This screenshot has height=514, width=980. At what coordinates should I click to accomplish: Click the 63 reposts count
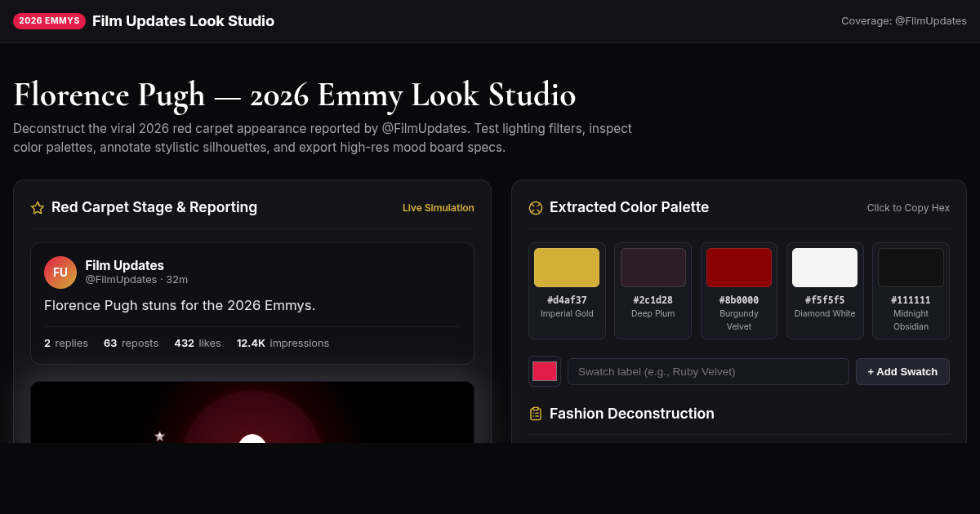tap(131, 343)
